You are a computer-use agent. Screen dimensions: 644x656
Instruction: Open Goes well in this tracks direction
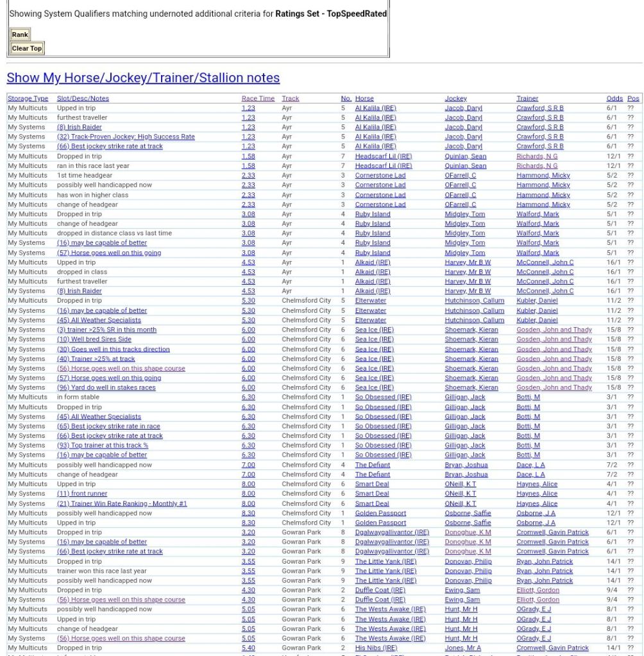click(x=113, y=349)
